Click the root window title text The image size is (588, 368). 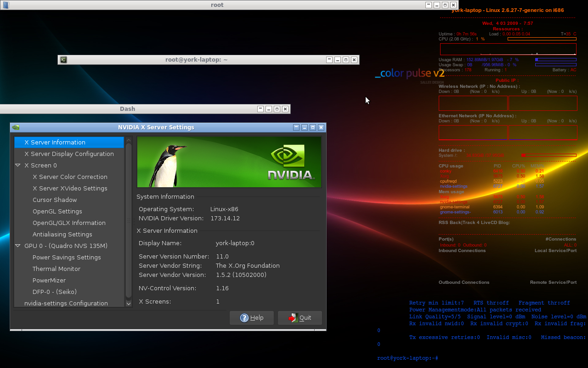(217, 5)
